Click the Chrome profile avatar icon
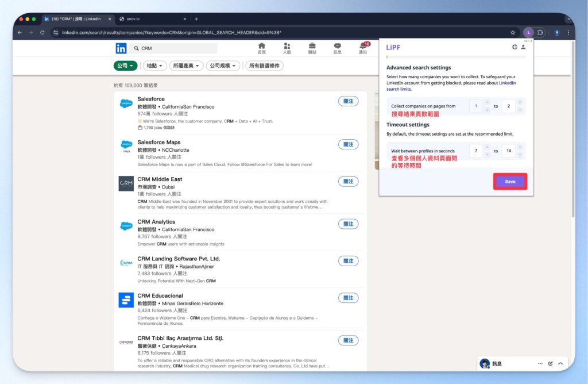 [557, 33]
